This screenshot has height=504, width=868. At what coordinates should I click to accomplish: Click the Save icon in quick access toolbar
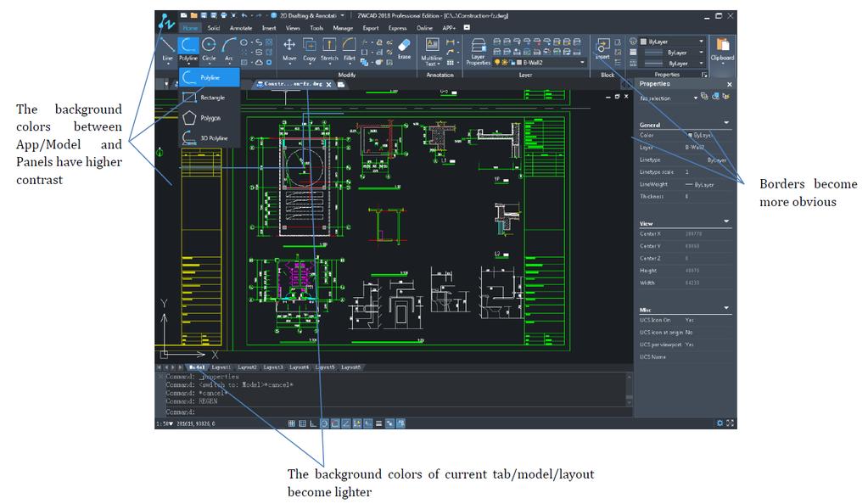coord(204,15)
